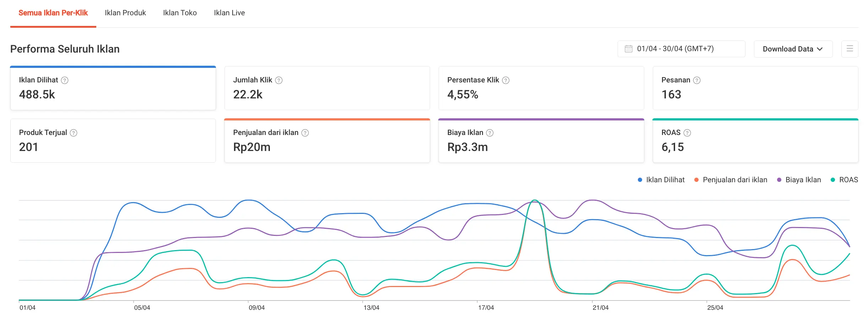Click the question mark beside Biaya Iklan

tap(490, 133)
